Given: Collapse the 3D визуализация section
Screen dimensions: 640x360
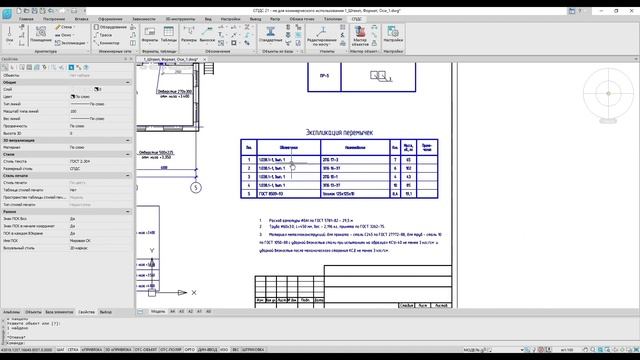Looking at the screenshot, I should 128,140.
